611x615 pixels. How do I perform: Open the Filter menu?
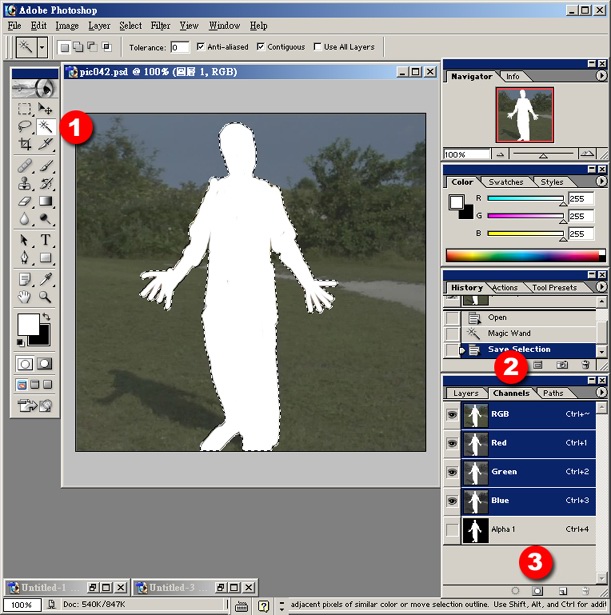(160, 25)
